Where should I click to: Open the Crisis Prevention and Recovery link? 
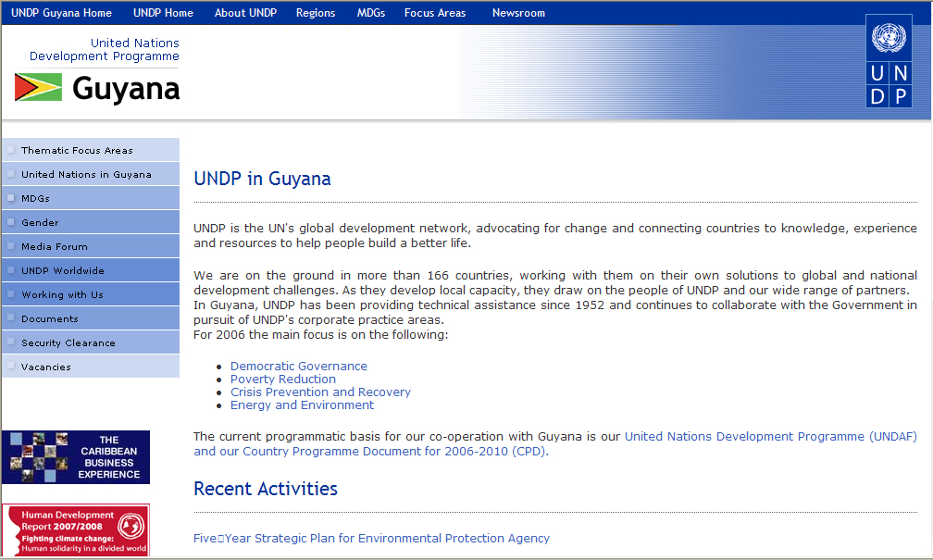point(320,392)
